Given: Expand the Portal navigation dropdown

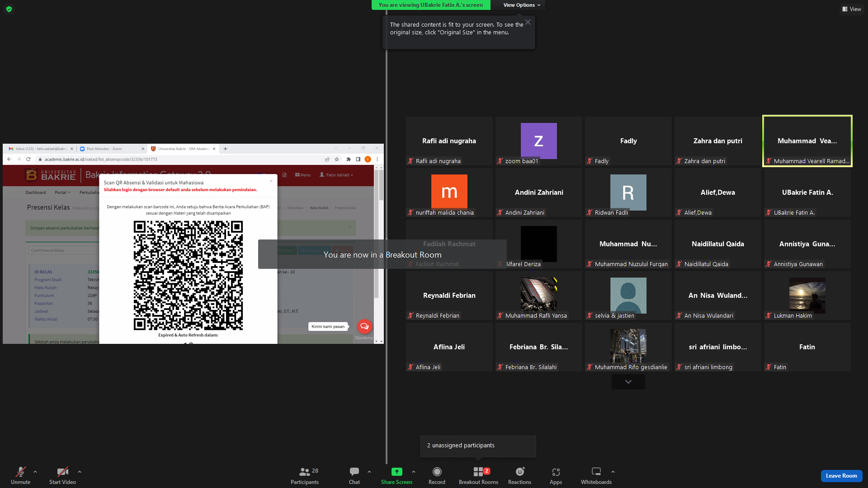Looking at the screenshot, I should click(x=62, y=192).
